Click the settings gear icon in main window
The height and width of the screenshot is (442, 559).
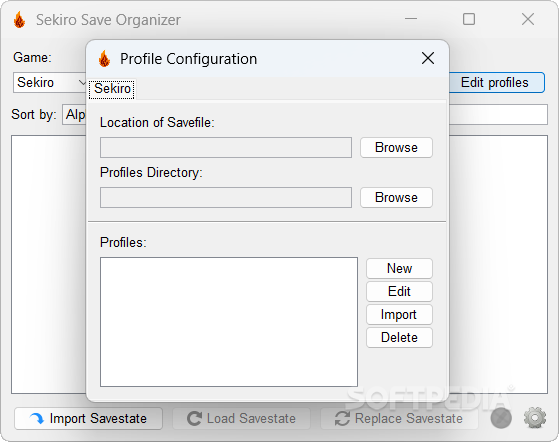click(x=535, y=418)
